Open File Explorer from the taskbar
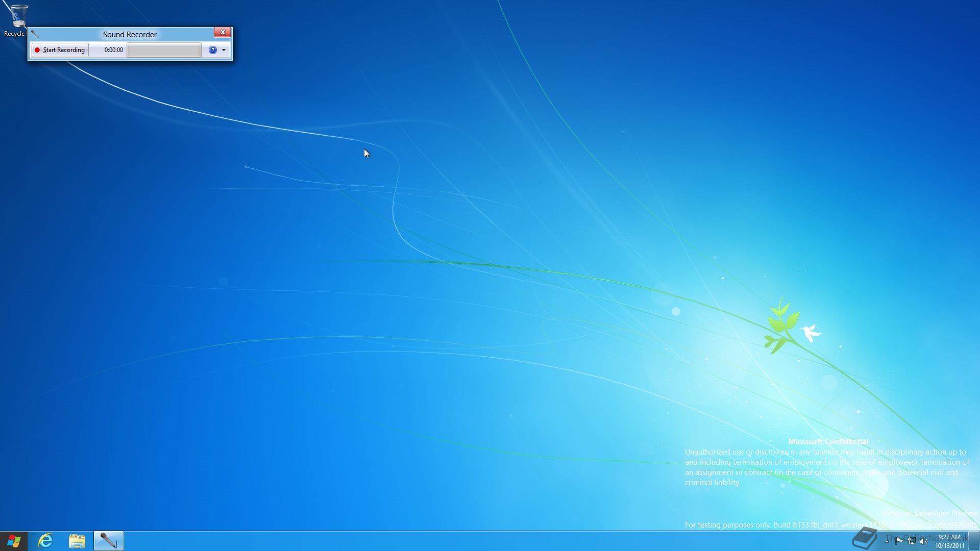 77,541
